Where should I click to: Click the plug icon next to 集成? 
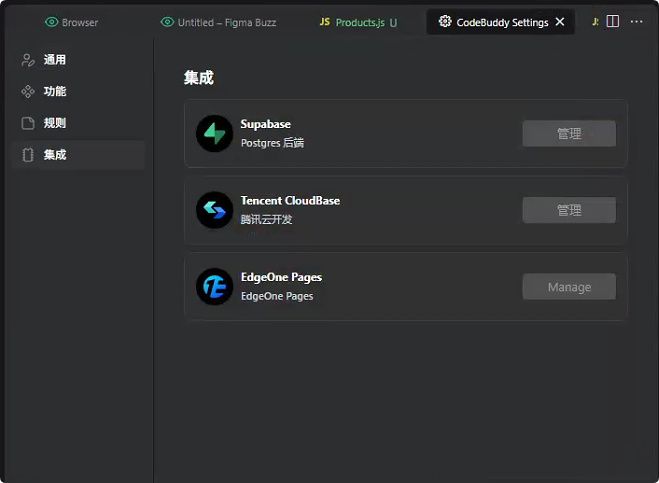28,155
